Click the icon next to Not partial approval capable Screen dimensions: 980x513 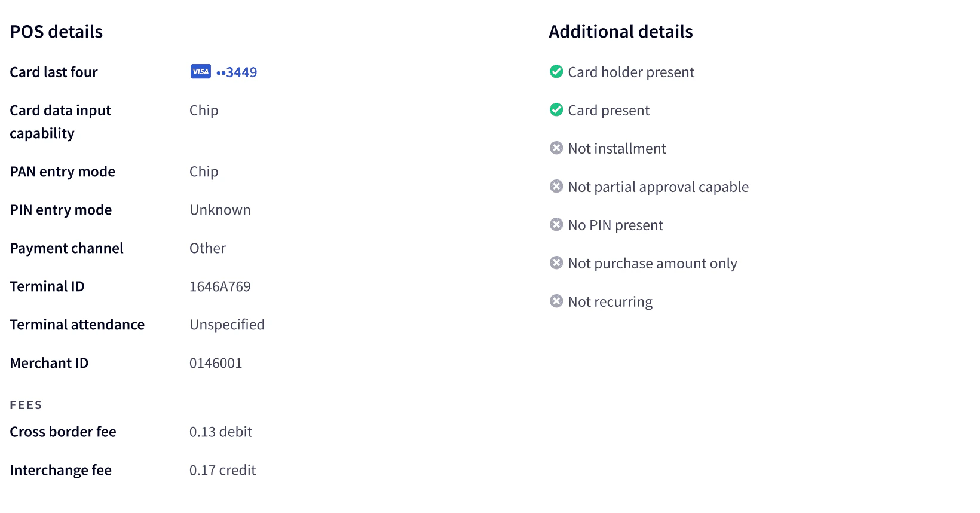pyautogui.click(x=556, y=186)
